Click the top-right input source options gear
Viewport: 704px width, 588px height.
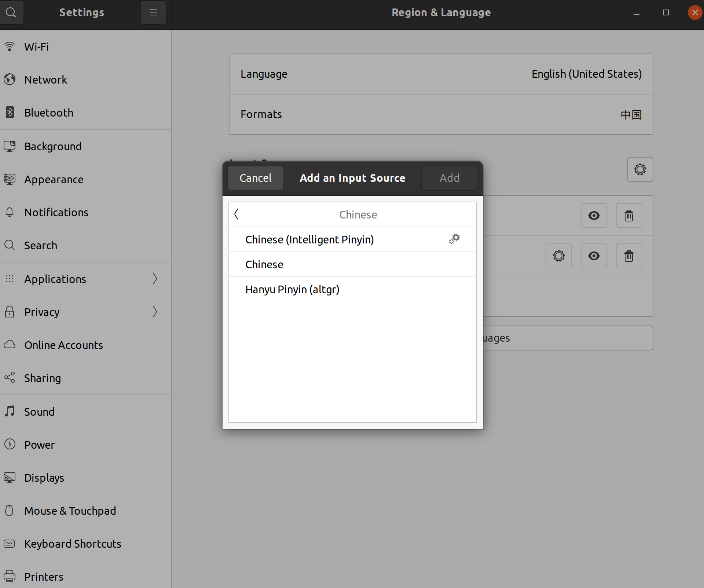640,169
